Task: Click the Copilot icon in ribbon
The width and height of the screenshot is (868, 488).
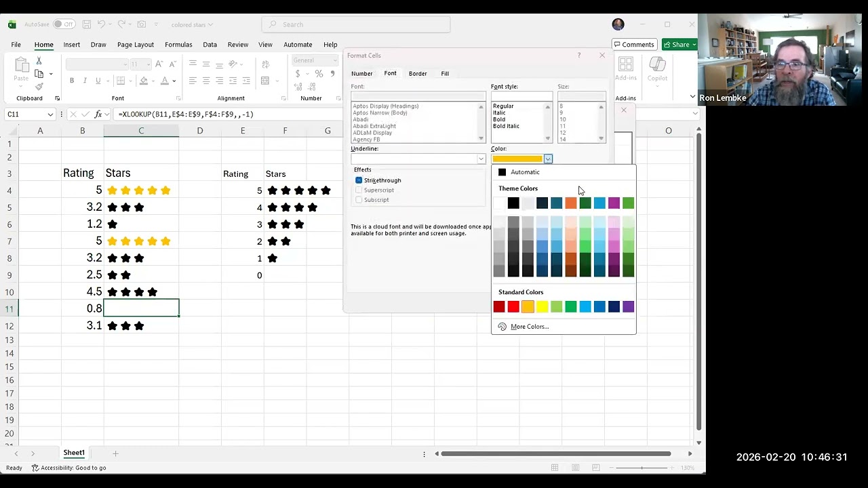Action: 657,64
